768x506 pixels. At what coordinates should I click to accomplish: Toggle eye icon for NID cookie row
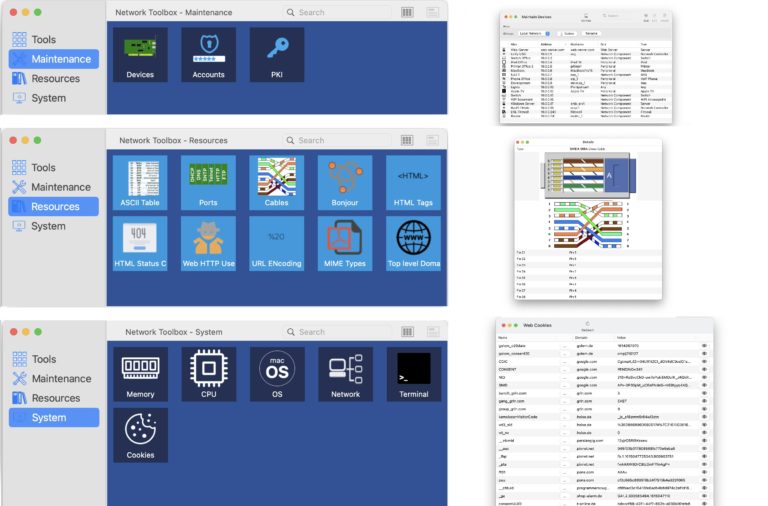(704, 377)
